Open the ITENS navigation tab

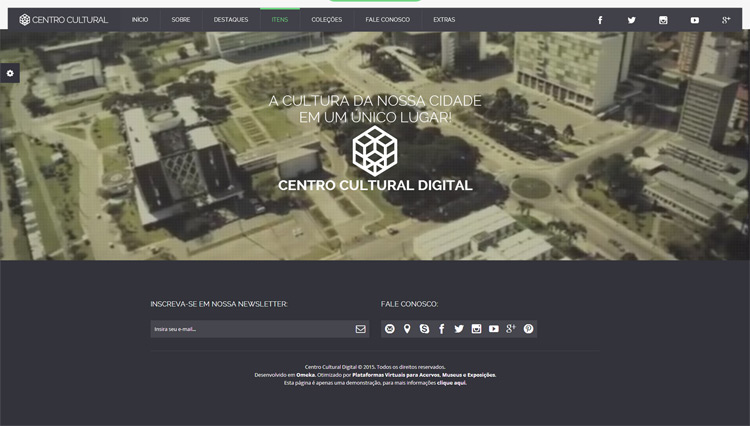pos(280,20)
